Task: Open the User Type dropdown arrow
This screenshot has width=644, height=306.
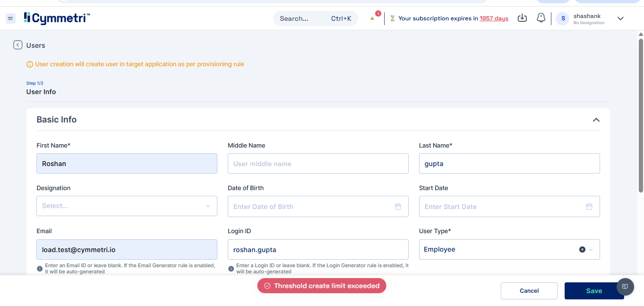Action: click(x=591, y=249)
